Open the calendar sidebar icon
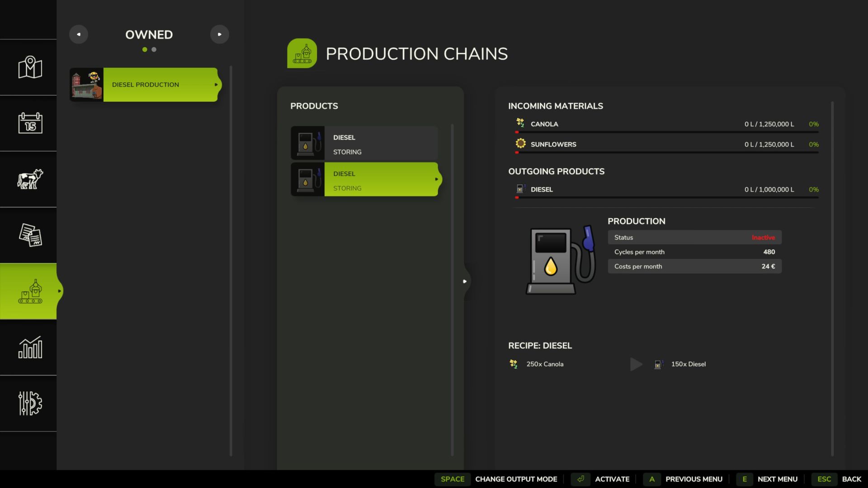Viewport: 868px width, 488px height. pos(30,123)
